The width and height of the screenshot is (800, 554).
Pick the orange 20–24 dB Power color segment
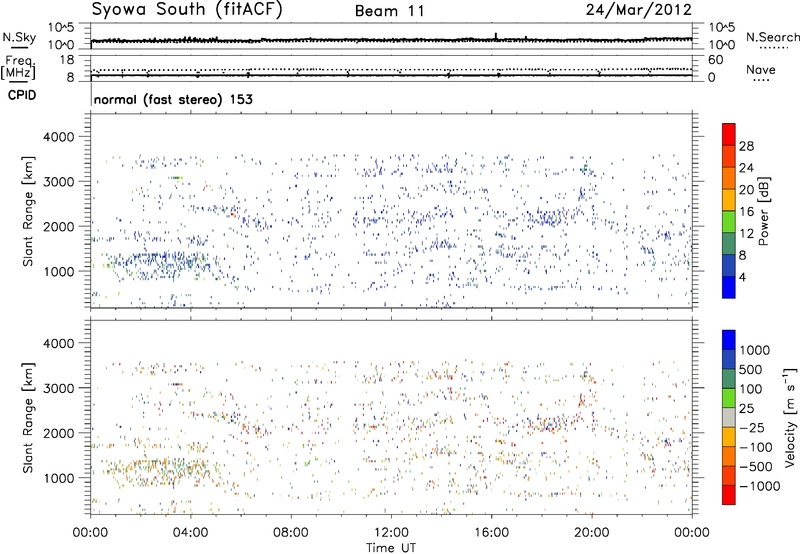pos(729,177)
